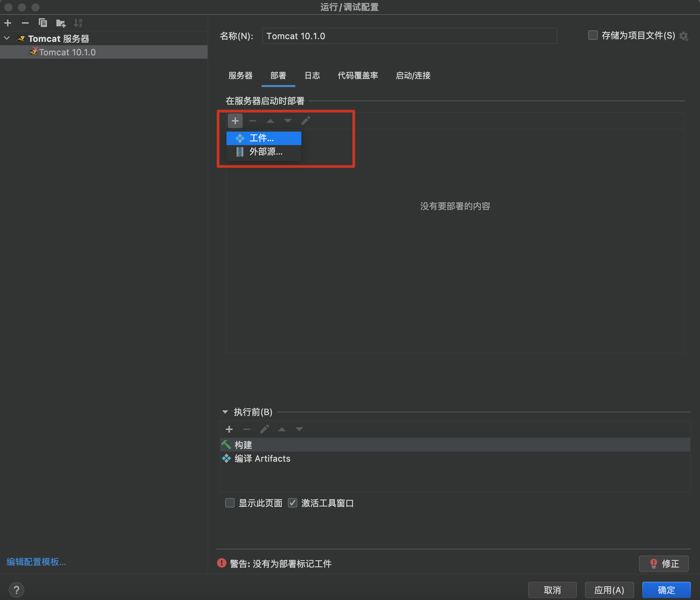
Task: Collapse the 执行前(B) section
Action: coord(225,412)
